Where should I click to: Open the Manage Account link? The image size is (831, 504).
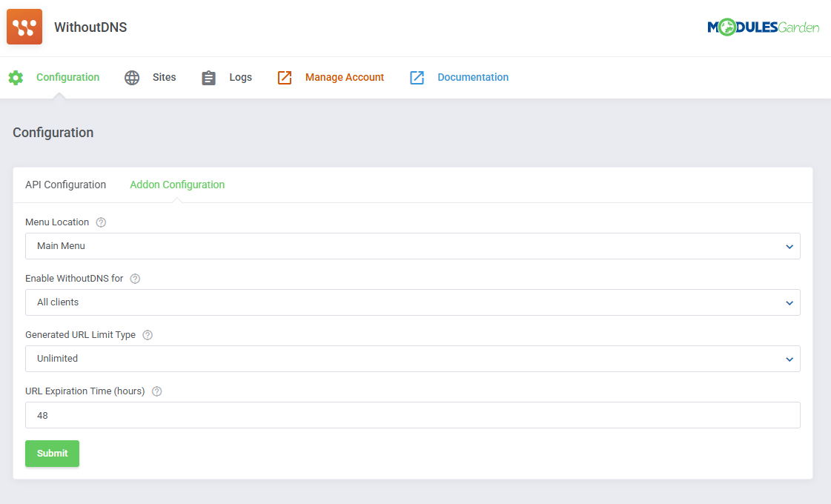tap(345, 77)
